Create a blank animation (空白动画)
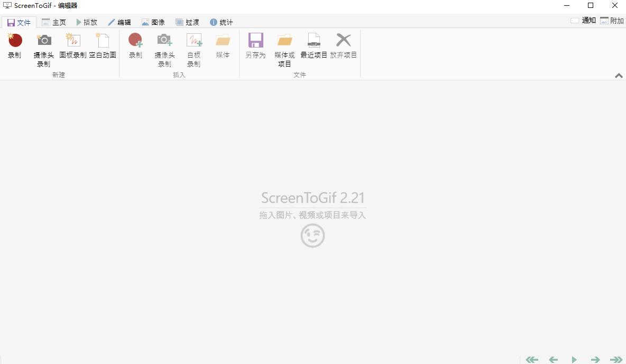Image resolution: width=626 pixels, height=364 pixels. pos(103,45)
